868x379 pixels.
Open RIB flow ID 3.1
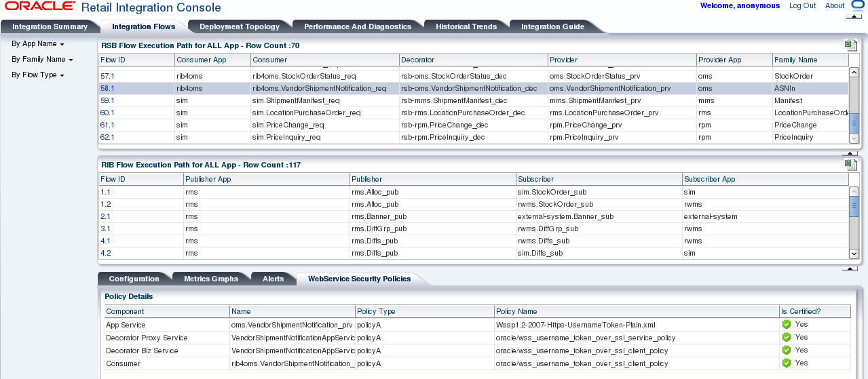click(x=105, y=228)
